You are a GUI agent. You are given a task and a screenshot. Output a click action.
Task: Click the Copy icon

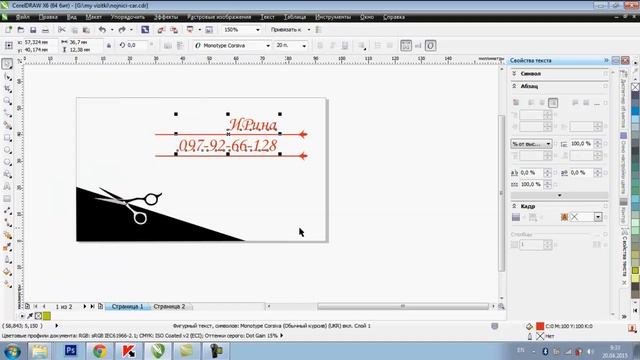coord(74,30)
